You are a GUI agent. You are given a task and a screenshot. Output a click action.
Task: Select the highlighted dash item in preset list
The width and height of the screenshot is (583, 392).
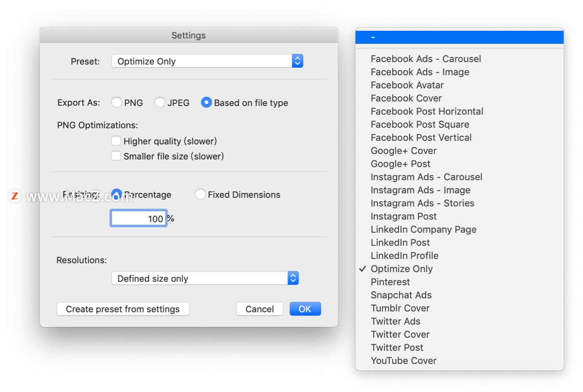[459, 37]
